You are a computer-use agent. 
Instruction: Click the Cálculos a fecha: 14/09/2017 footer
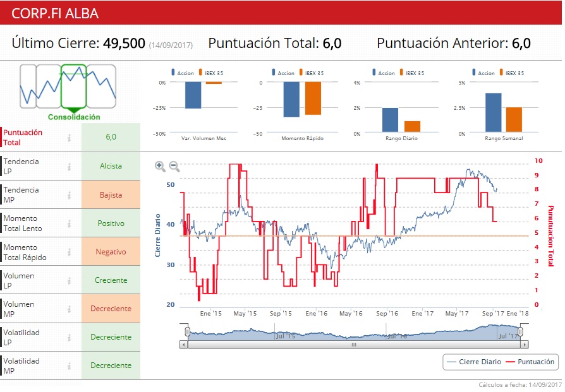520,385
